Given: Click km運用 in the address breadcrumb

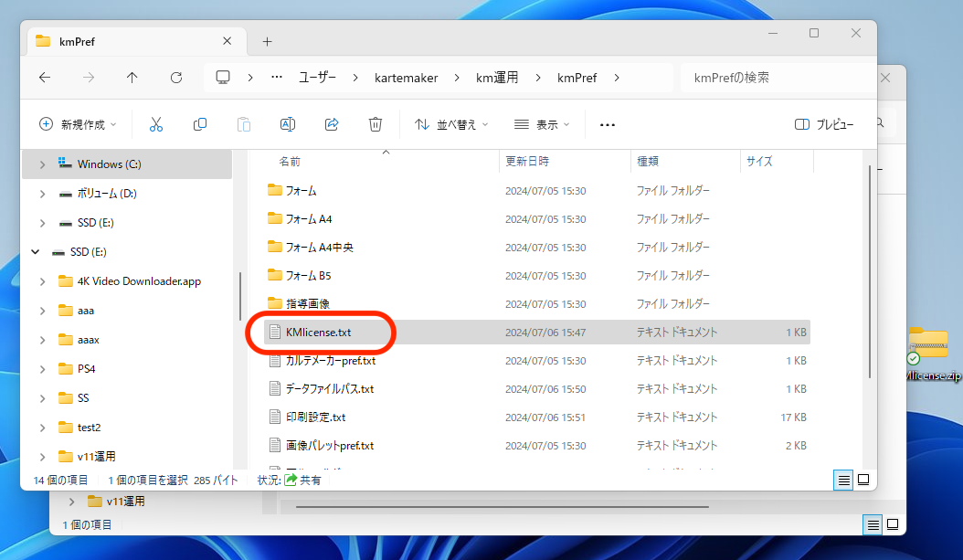Looking at the screenshot, I should [x=497, y=78].
